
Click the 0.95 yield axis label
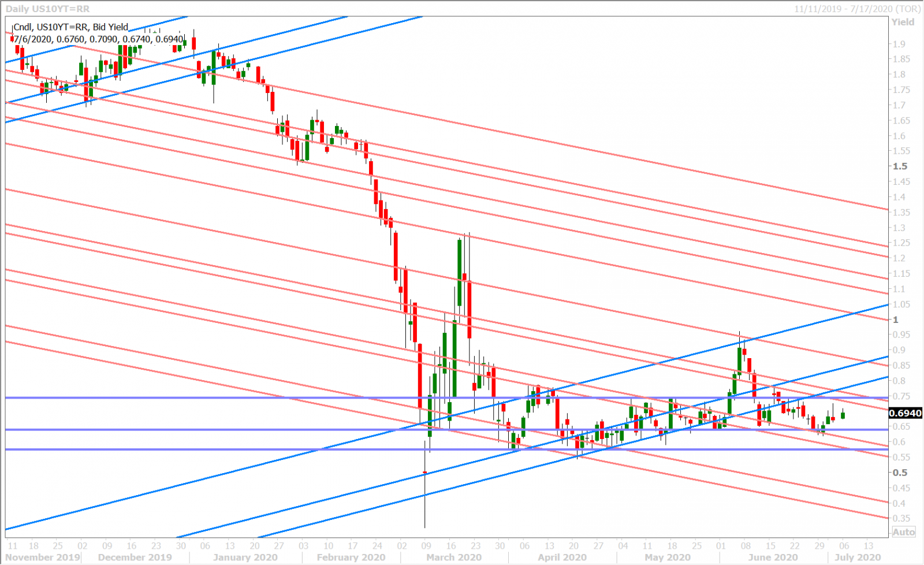click(x=901, y=335)
